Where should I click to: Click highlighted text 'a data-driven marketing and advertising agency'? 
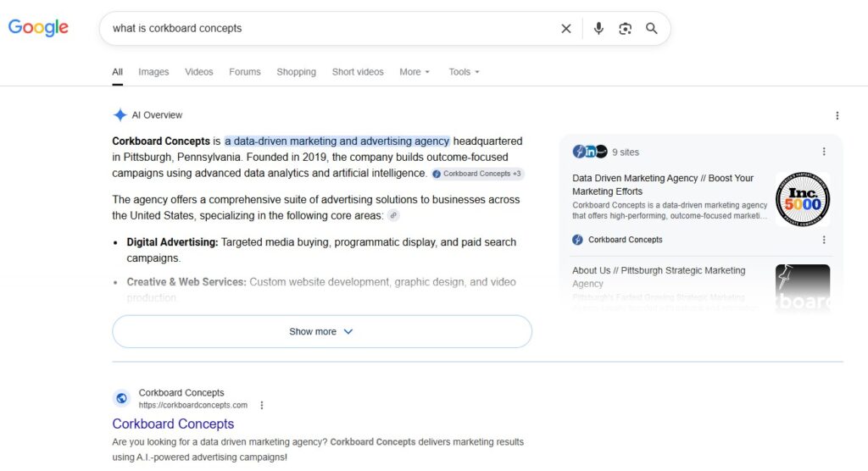(337, 141)
